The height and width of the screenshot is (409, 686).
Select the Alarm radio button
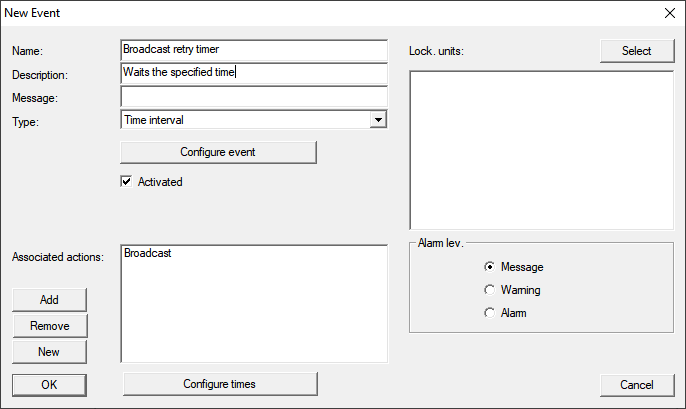point(489,313)
